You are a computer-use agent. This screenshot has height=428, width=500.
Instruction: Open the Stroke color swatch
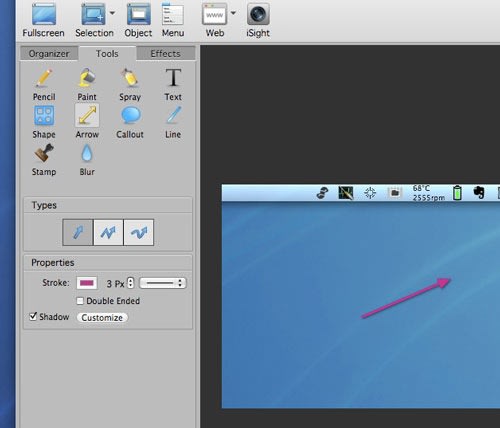[x=87, y=283]
